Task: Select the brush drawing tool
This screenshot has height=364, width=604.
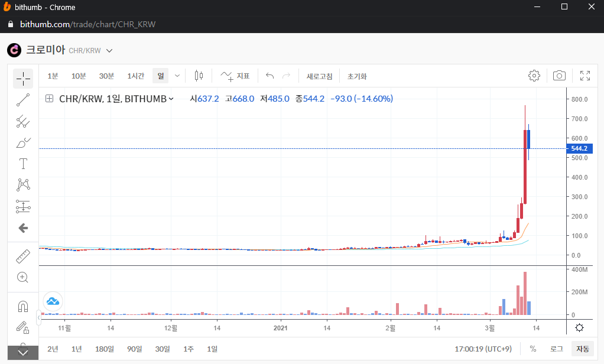Action: (x=23, y=143)
